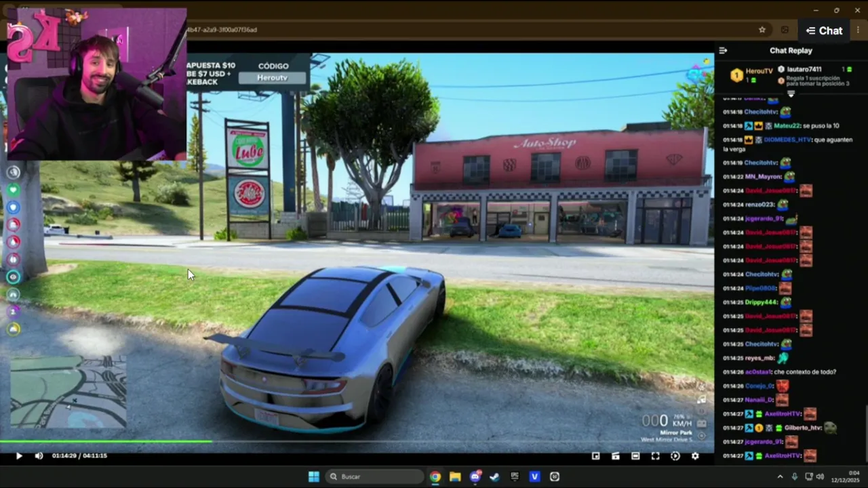
Task: Open Epic Games launcher from taskbar
Action: 515,476
